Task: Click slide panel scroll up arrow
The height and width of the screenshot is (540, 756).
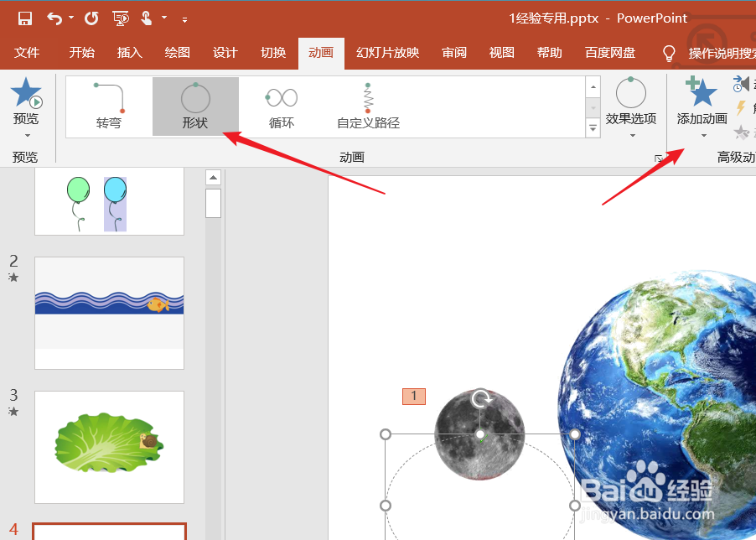Action: (213, 178)
